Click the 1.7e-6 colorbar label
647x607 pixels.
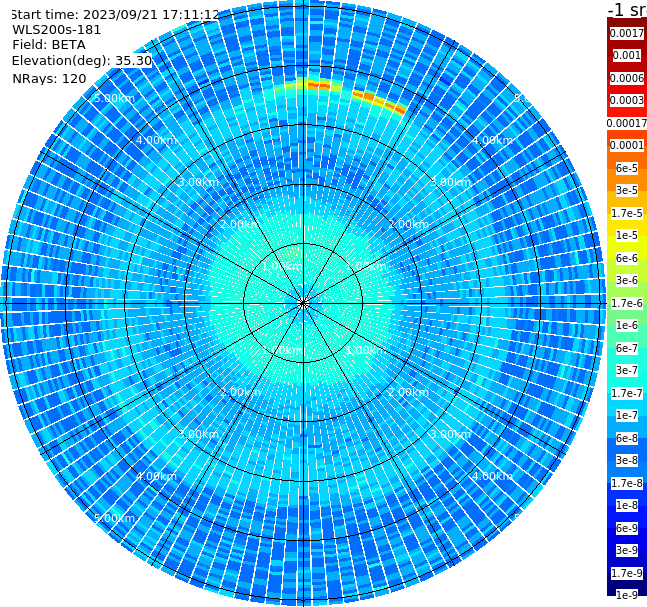coord(627,303)
